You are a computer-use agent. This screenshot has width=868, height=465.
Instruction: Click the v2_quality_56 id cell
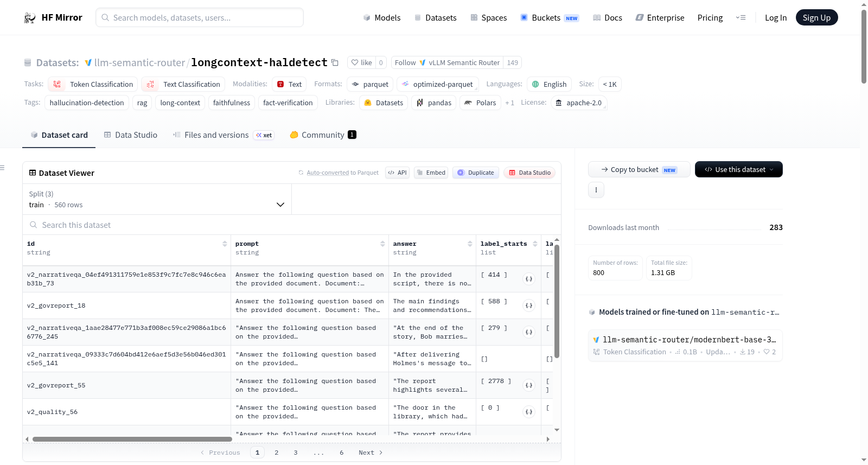[x=127, y=412]
